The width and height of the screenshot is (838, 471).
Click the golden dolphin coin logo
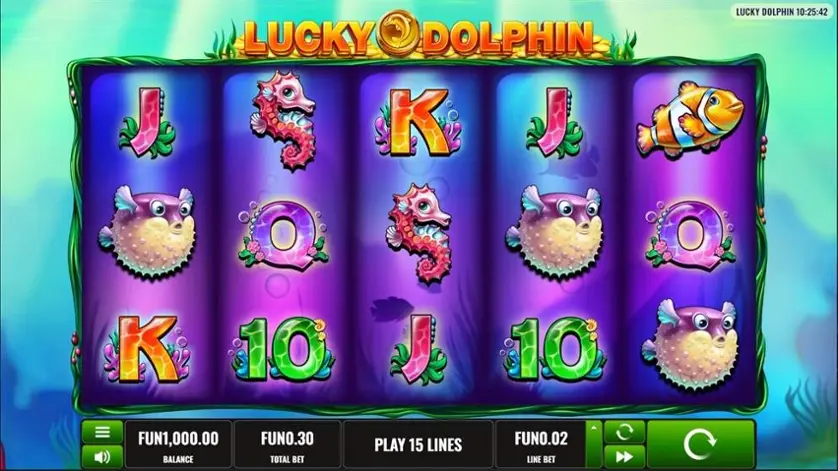click(x=398, y=33)
